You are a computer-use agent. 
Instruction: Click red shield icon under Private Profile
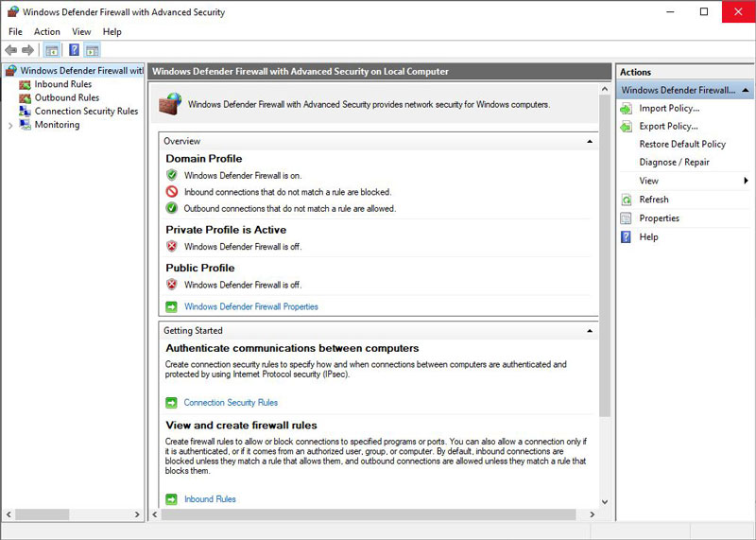coord(172,247)
